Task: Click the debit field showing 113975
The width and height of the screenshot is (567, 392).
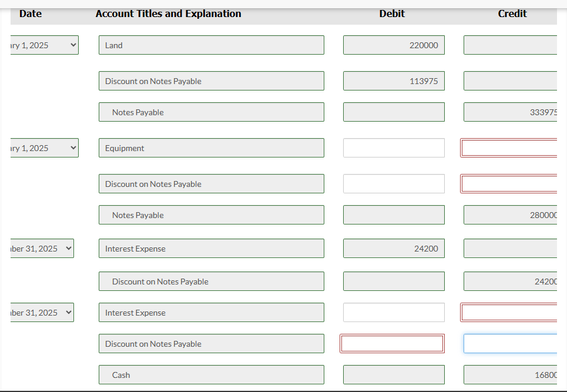Action: coord(394,81)
